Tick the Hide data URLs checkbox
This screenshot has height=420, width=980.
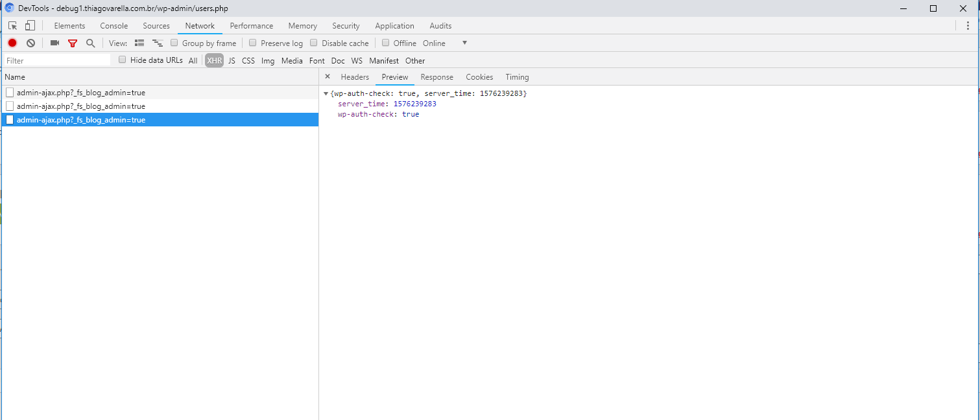[x=123, y=60]
